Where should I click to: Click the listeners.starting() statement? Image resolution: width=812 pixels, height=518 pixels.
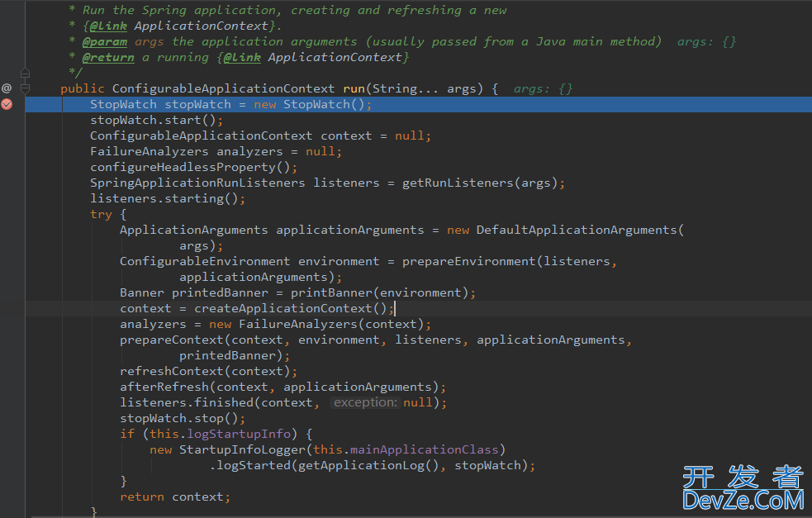(167, 198)
